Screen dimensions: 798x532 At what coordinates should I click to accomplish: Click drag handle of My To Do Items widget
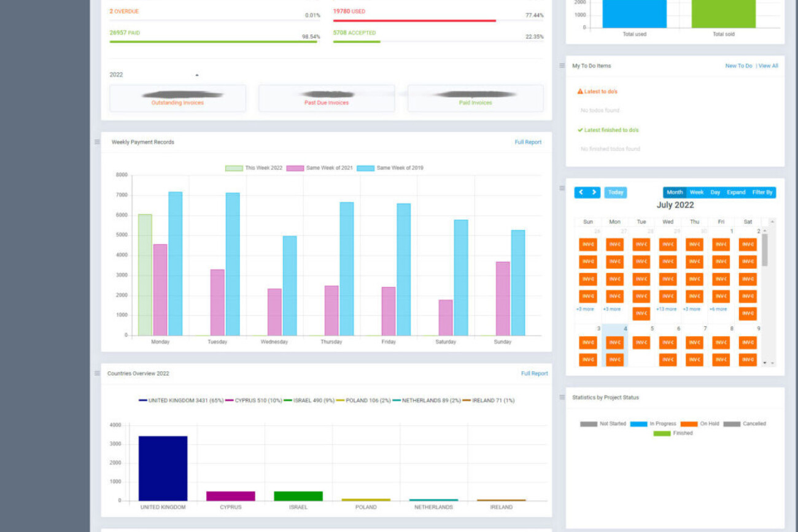pos(562,66)
